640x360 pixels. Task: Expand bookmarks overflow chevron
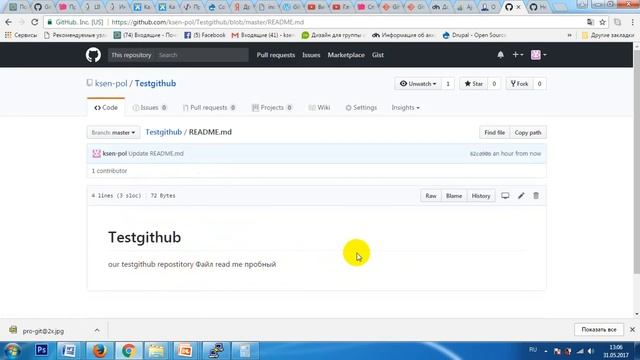569,35
